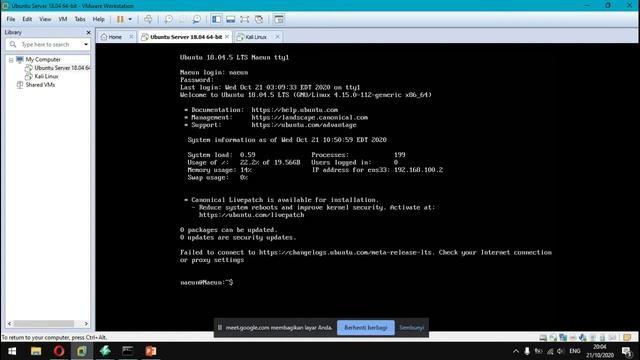Open the volume tray icon
640x360 pixels.
point(560,351)
